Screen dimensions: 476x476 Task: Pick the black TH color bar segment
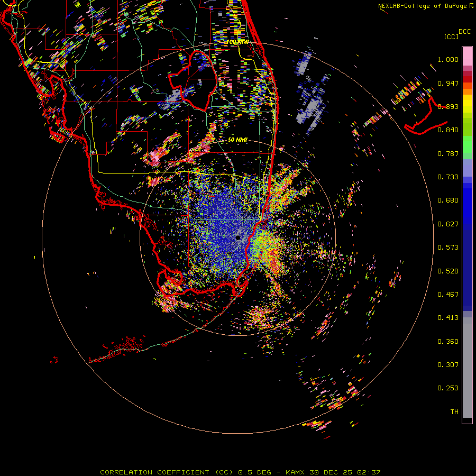click(467, 420)
